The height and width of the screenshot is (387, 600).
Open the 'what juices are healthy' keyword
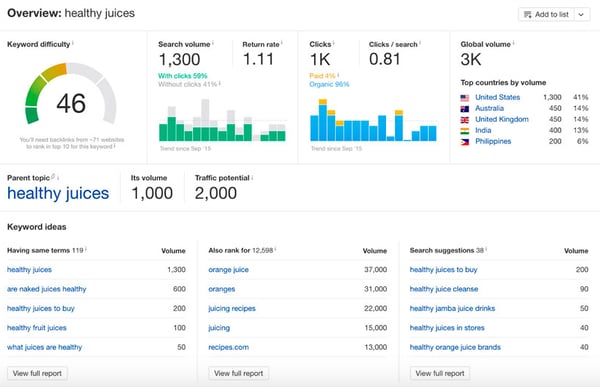click(44, 347)
